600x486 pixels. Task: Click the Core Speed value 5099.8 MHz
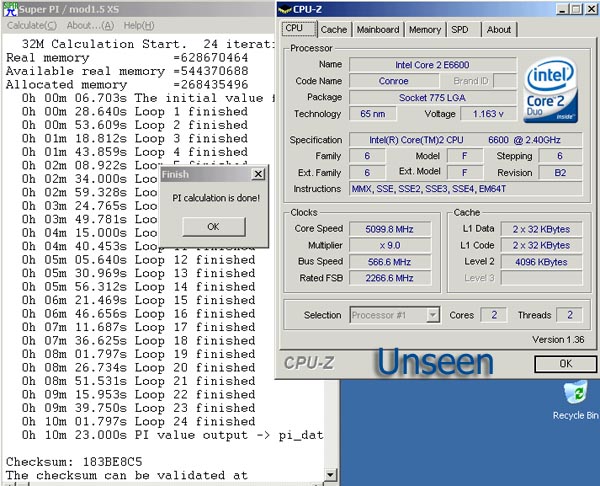click(390, 229)
